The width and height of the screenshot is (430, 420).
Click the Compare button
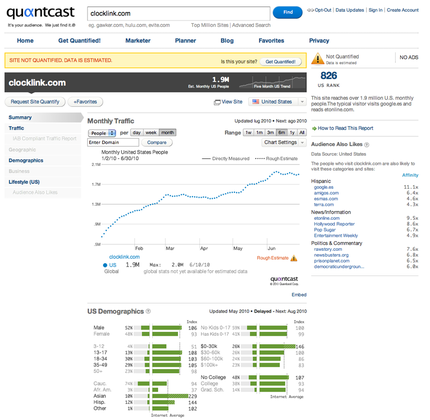[157, 142]
